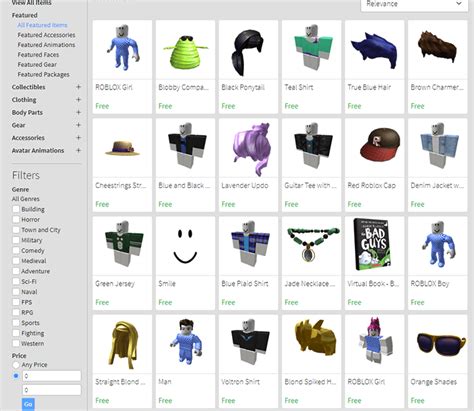Check the Western genre checkbox
The height and width of the screenshot is (411, 474).
point(16,343)
